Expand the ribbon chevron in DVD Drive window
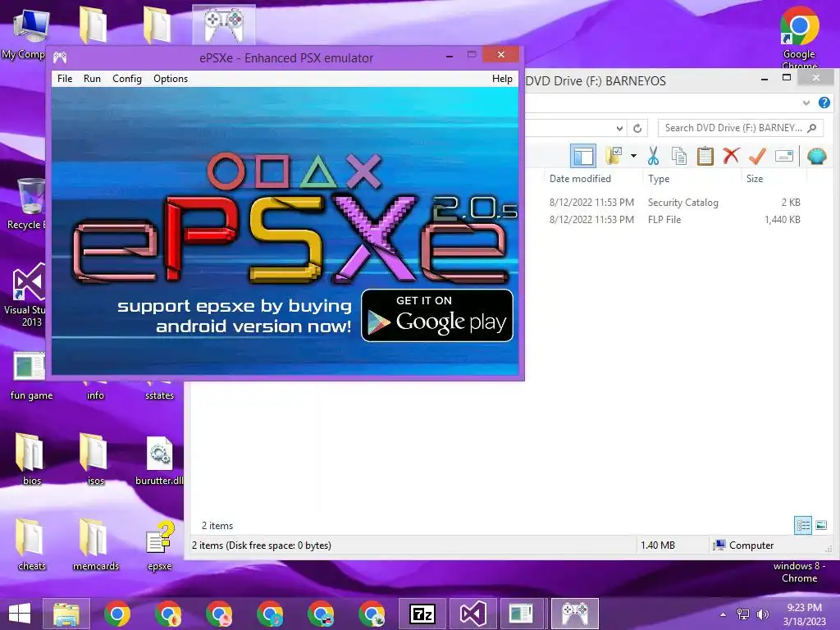The image size is (840, 630). [806, 103]
